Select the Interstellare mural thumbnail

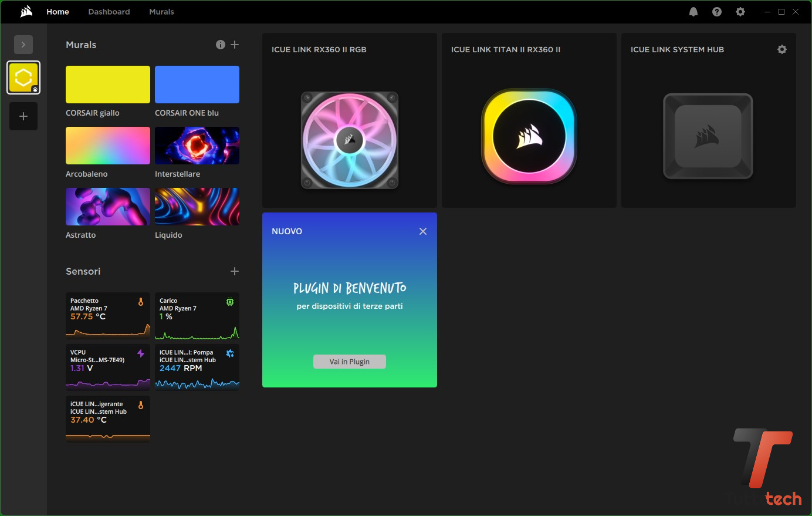(x=197, y=146)
